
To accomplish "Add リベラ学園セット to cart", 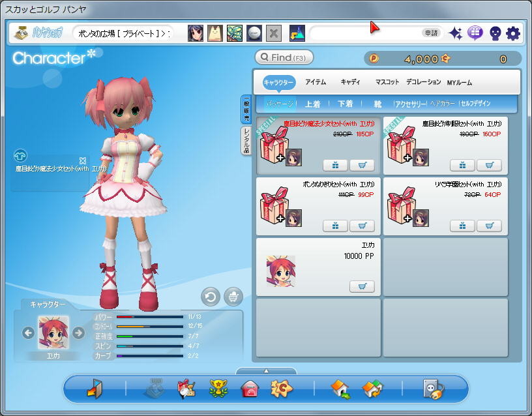I will point(489,226).
